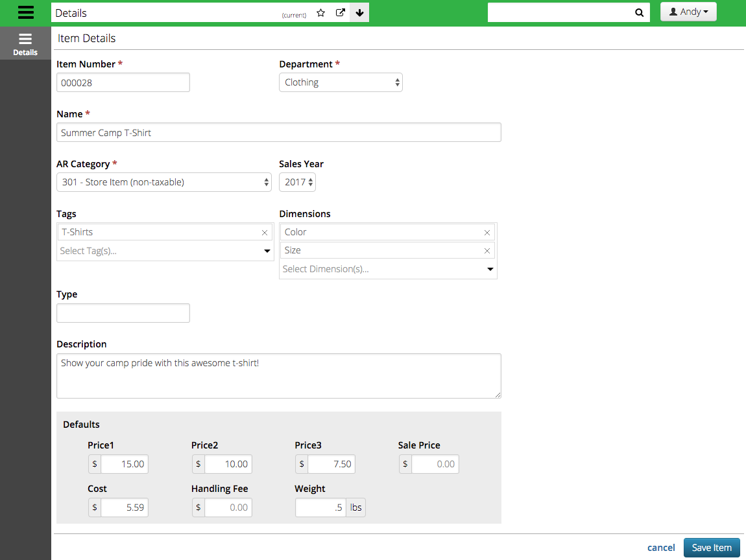746x560 pixels.
Task: Click into the Description text area
Action: pos(279,376)
